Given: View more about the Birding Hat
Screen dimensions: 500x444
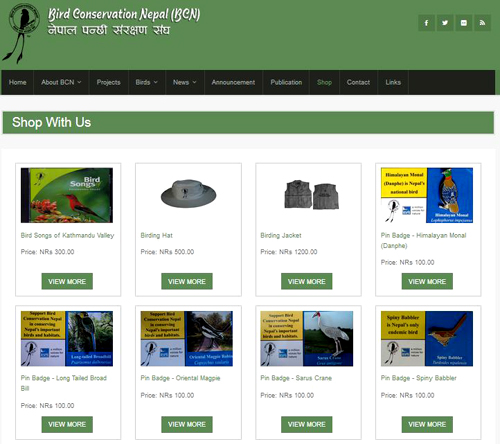Looking at the screenshot, I should click(x=187, y=282).
